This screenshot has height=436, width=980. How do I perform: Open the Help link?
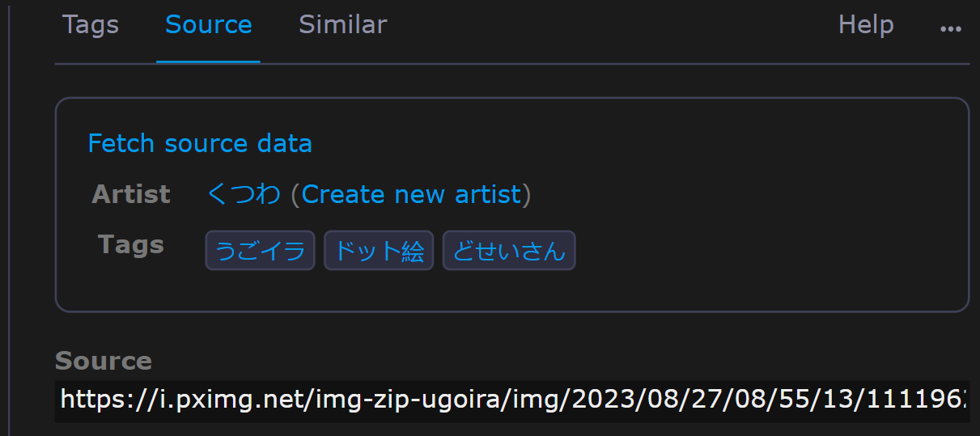pos(866,25)
